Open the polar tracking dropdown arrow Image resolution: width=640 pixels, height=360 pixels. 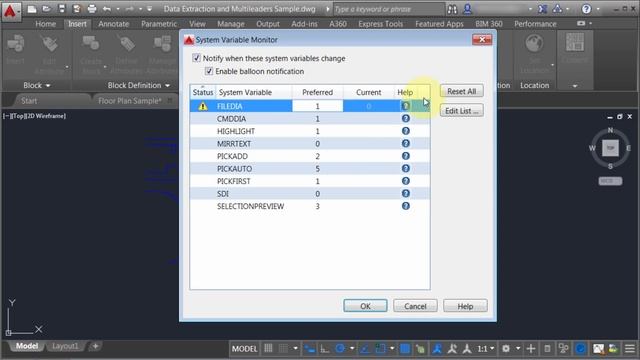(x=352, y=349)
